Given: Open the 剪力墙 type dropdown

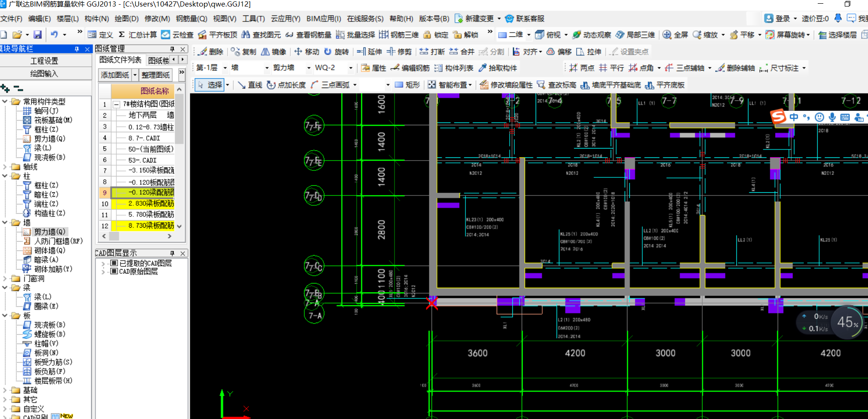Looking at the screenshot, I should click(x=309, y=68).
